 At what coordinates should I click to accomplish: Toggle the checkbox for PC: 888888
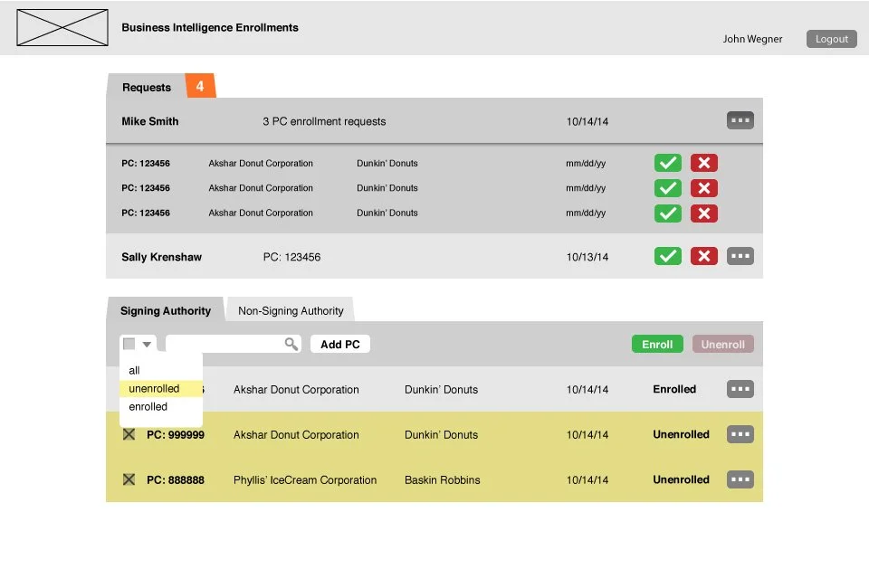click(129, 479)
